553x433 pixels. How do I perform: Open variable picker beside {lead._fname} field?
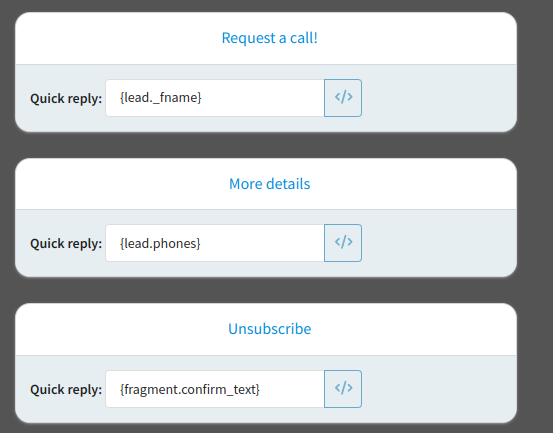[343, 98]
